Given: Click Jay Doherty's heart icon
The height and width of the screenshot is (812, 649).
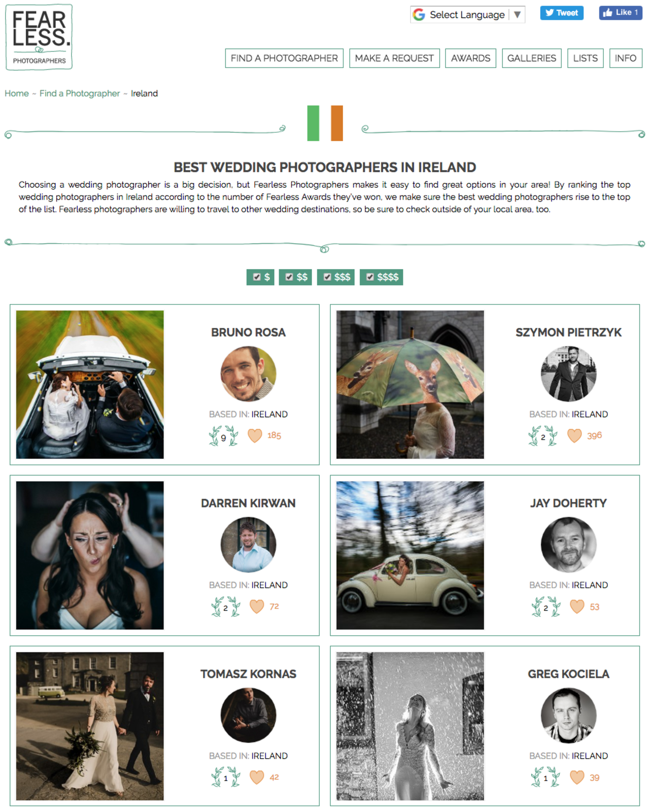Looking at the screenshot, I should pyautogui.click(x=577, y=606).
